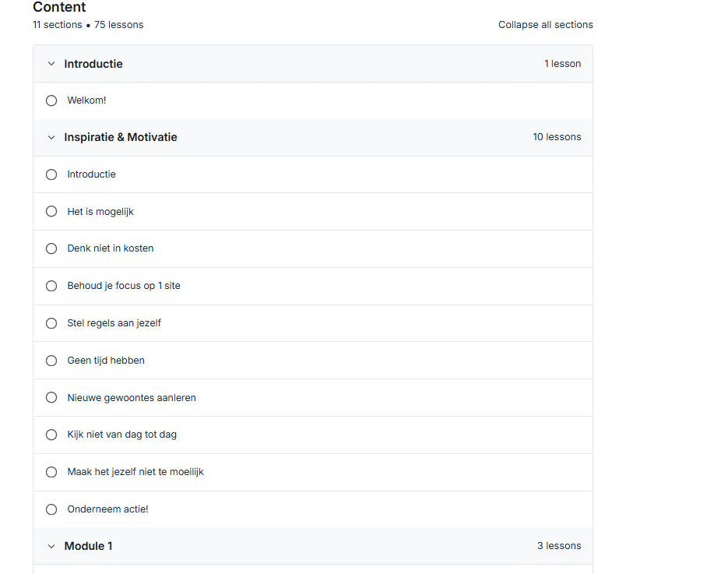
Task: Click the "11 sections • 75 lessons" summary
Action: (88, 25)
